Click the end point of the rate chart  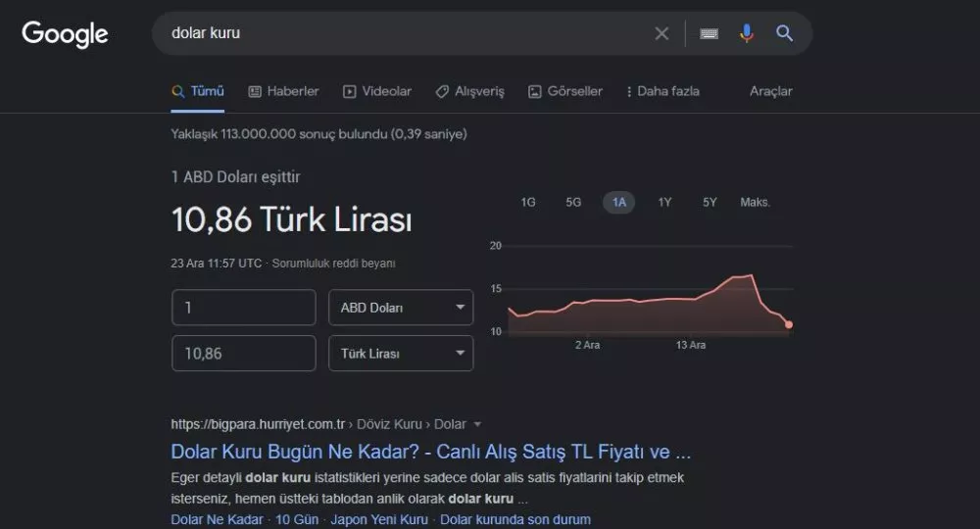pos(789,324)
